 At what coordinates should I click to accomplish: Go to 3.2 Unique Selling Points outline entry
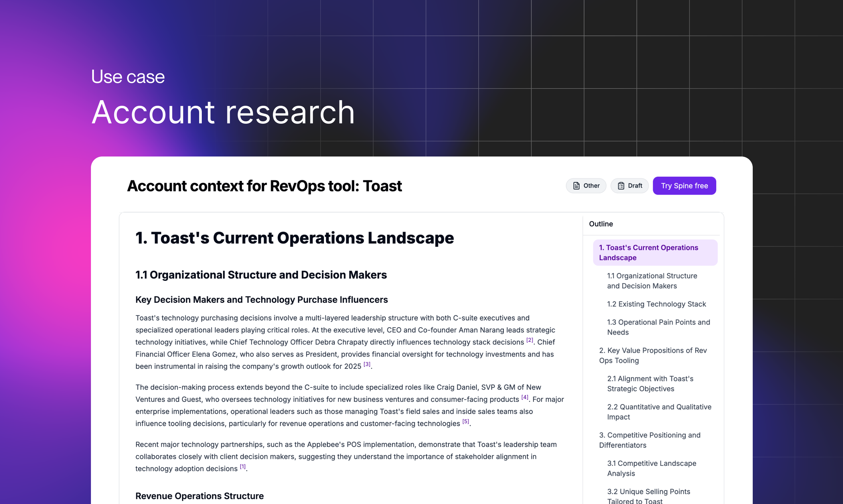649,496
